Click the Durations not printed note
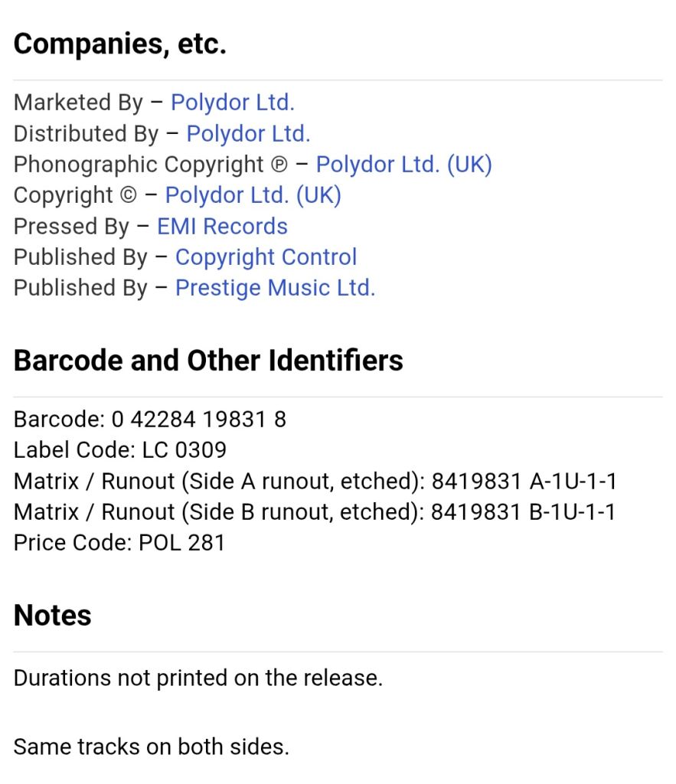 point(198,678)
